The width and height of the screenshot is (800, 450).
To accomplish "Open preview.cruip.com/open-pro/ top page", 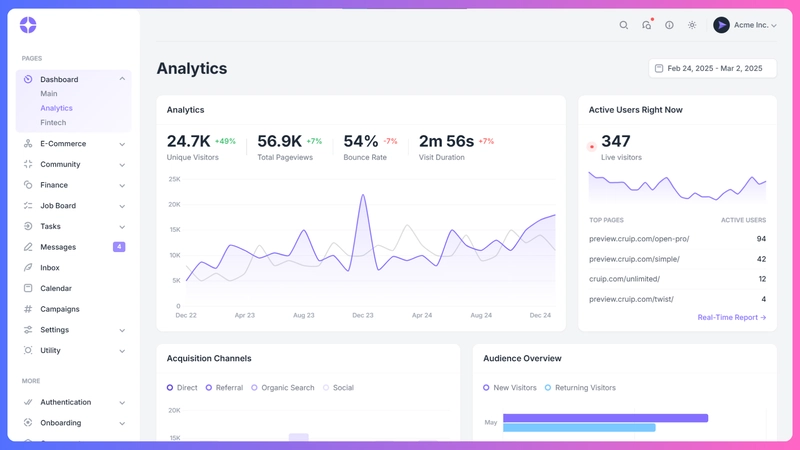I will [639, 239].
